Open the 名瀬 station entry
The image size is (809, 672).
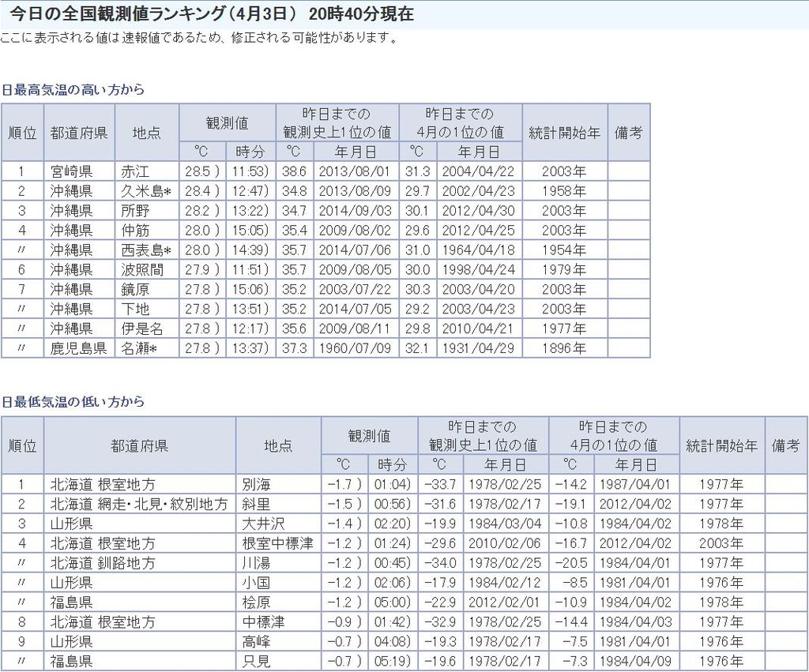[139, 348]
